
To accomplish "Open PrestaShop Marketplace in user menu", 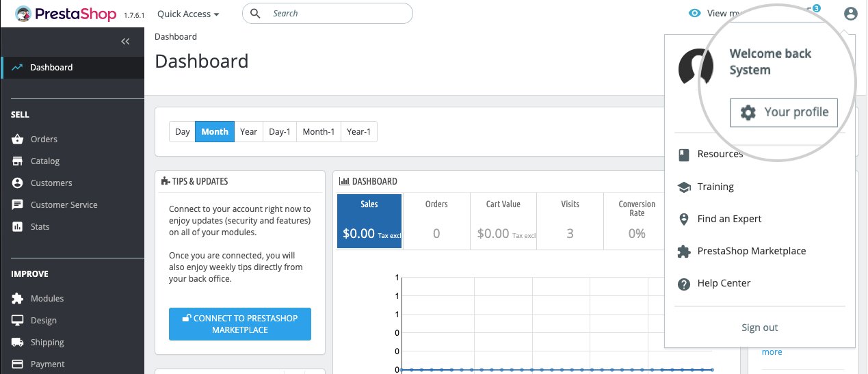I will click(x=752, y=251).
